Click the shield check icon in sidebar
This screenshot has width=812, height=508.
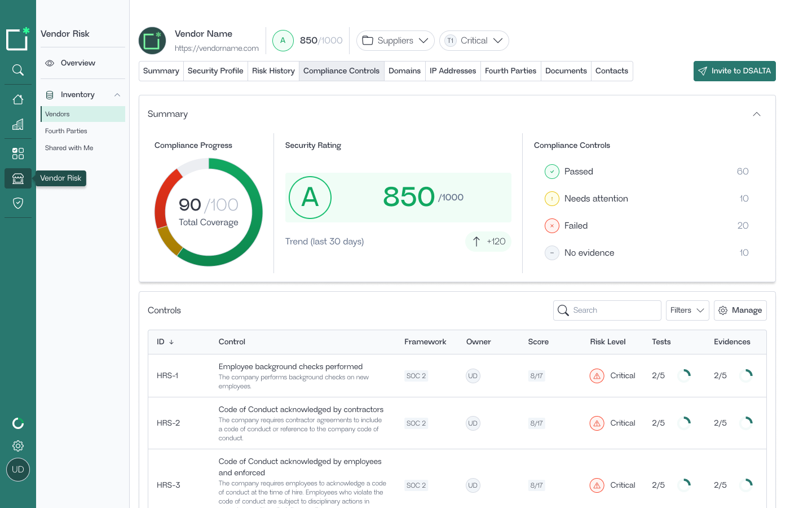(x=18, y=203)
